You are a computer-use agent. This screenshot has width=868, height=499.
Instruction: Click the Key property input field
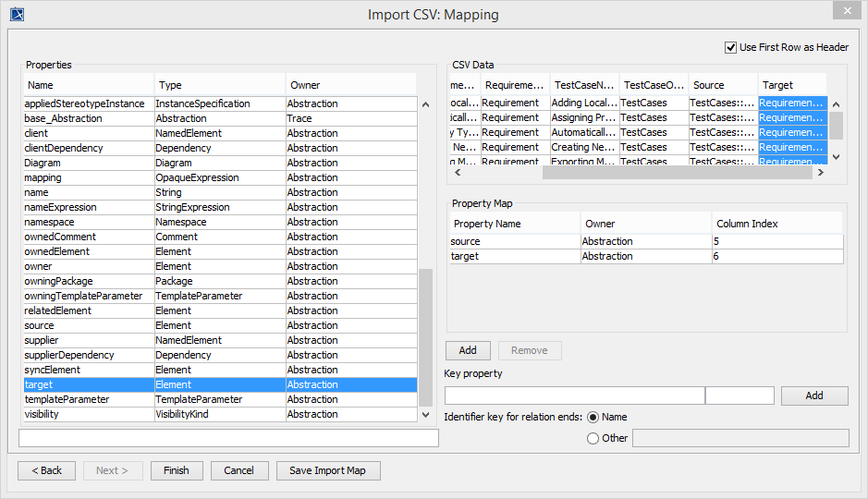[x=573, y=396]
